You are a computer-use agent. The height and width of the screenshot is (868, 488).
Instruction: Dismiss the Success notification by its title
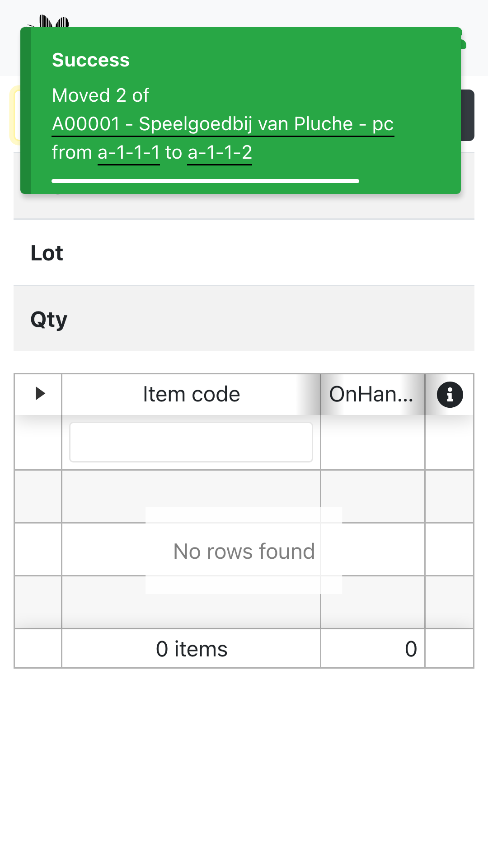click(x=91, y=60)
